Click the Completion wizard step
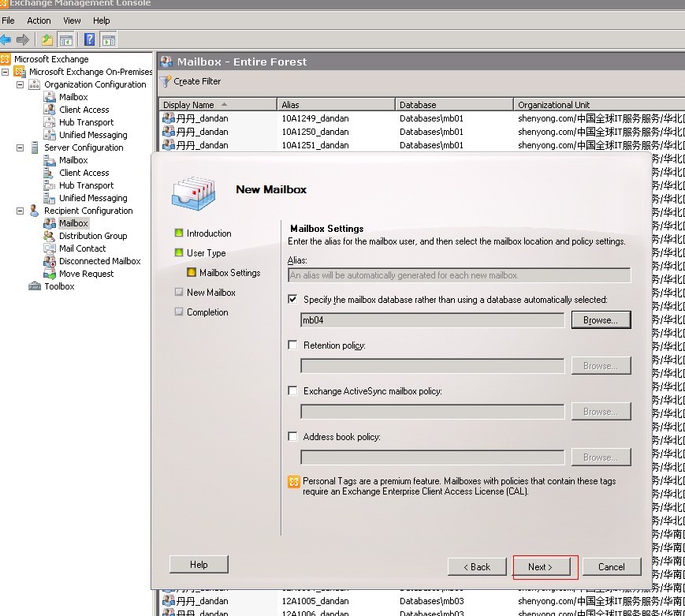 click(207, 312)
